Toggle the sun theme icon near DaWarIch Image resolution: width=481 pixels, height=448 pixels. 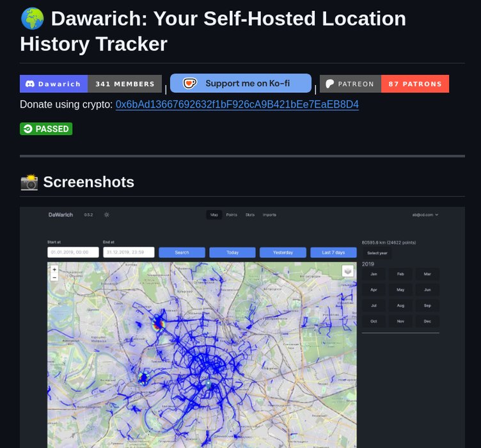tap(107, 215)
